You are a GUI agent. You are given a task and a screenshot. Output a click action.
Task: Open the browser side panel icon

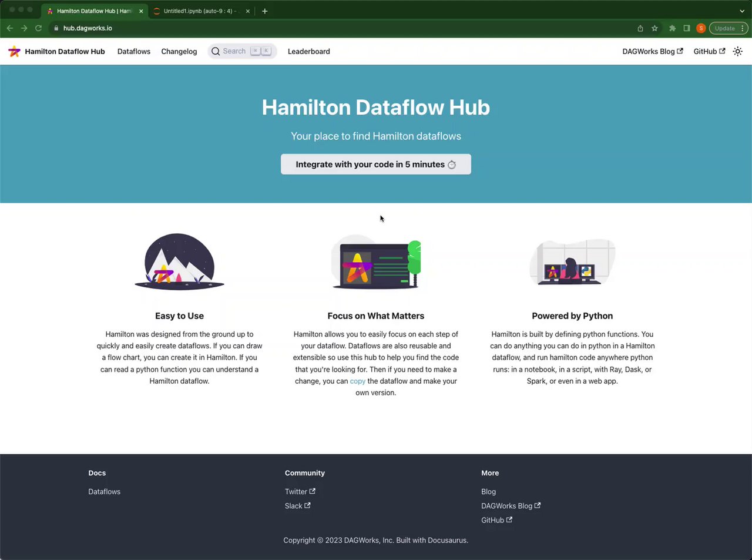687,28
